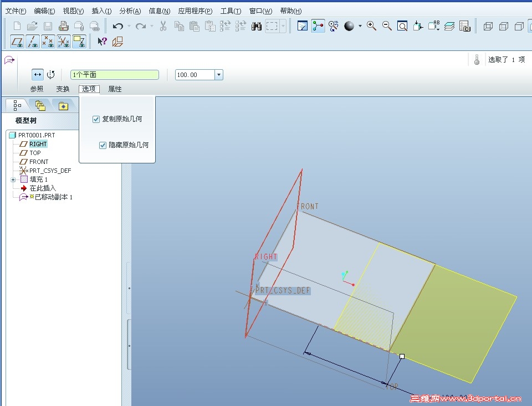Image resolution: width=532 pixels, height=406 pixels.
Task: Open the 视图 menu
Action: [73, 11]
